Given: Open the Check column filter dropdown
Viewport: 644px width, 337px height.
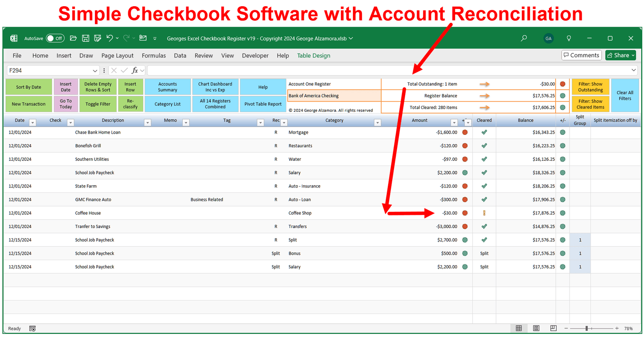Looking at the screenshot, I should 70,122.
